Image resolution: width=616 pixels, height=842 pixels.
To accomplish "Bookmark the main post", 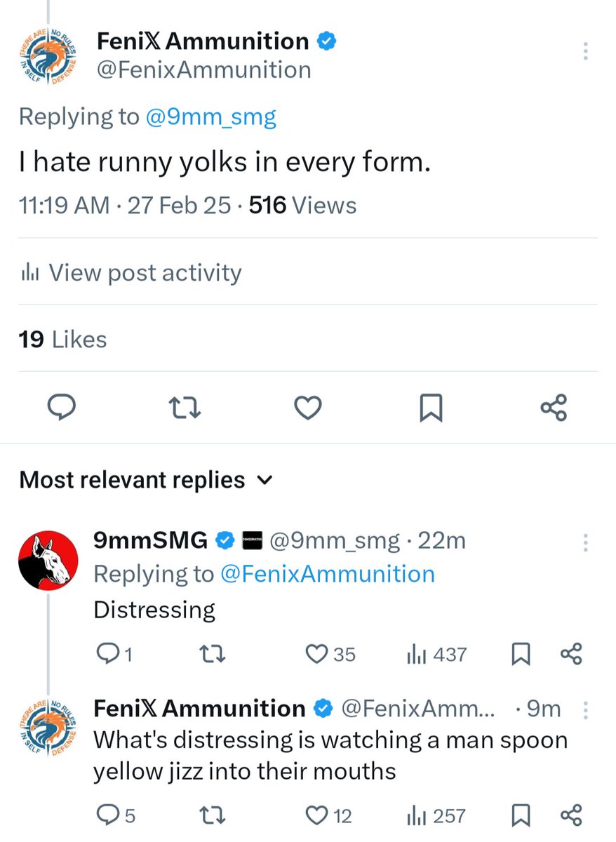I will [x=430, y=407].
